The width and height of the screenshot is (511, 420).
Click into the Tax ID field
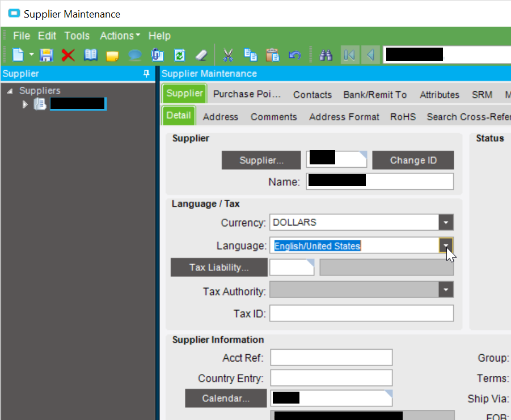point(361,313)
